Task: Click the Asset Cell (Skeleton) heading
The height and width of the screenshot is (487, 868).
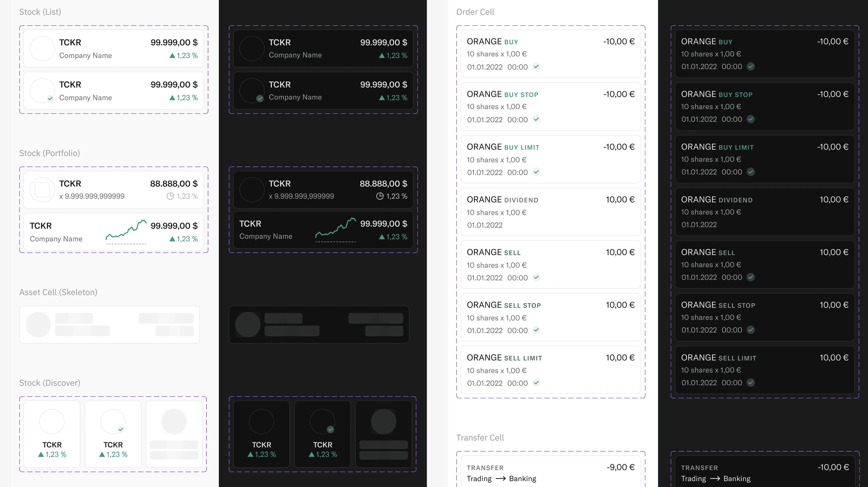Action: (58, 292)
